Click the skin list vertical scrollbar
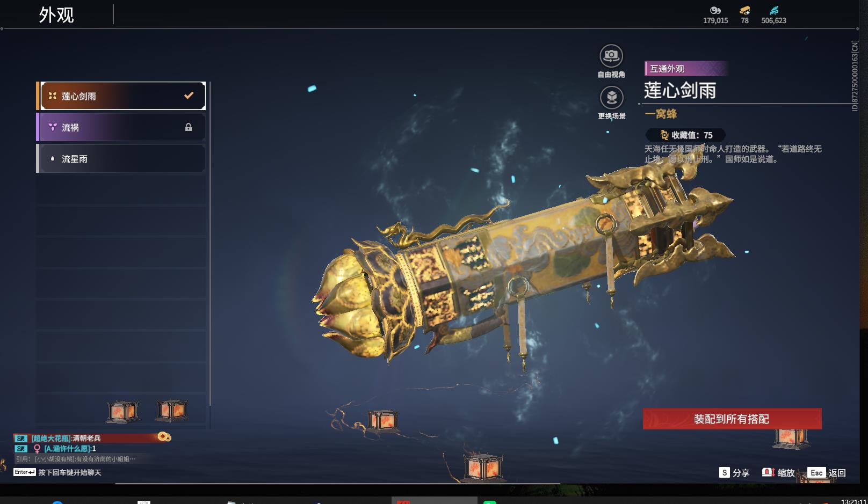This screenshot has width=868, height=504. [210, 244]
